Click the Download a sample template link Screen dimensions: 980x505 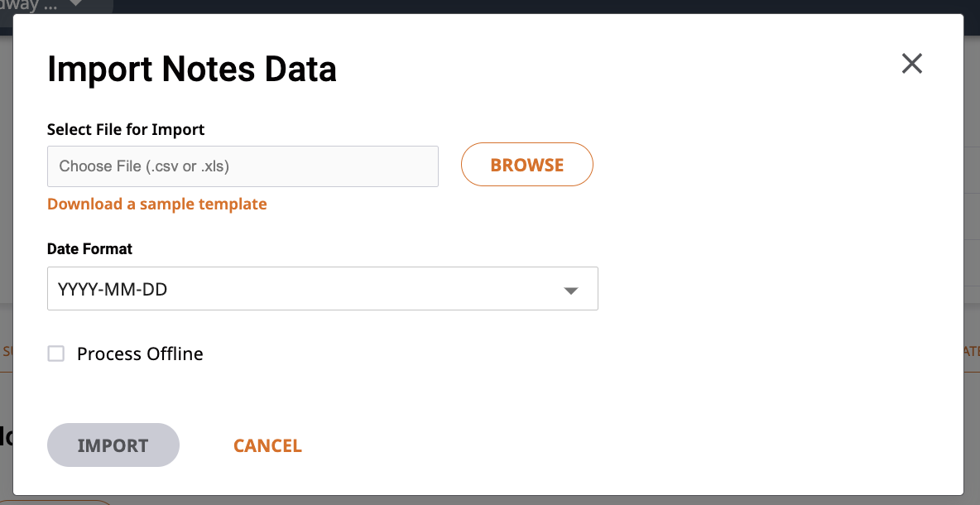[x=157, y=204]
